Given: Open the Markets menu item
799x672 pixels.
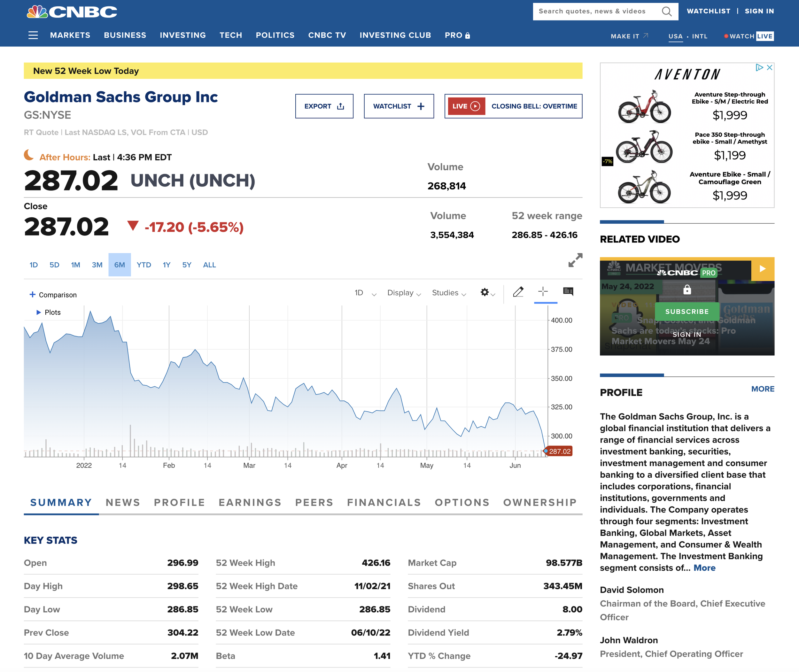Looking at the screenshot, I should pyautogui.click(x=70, y=35).
